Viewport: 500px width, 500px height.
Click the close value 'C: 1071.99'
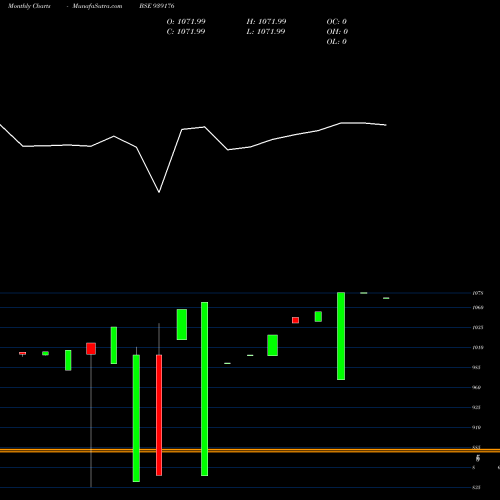coord(186,32)
